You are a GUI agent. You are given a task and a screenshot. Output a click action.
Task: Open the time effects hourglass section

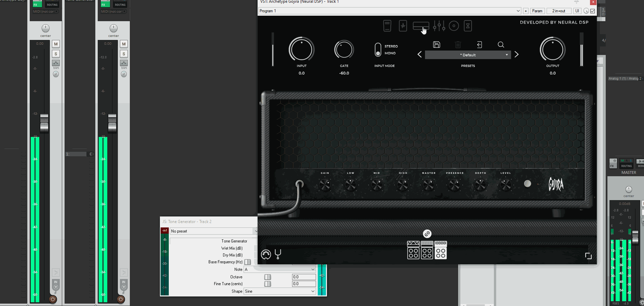tap(468, 26)
